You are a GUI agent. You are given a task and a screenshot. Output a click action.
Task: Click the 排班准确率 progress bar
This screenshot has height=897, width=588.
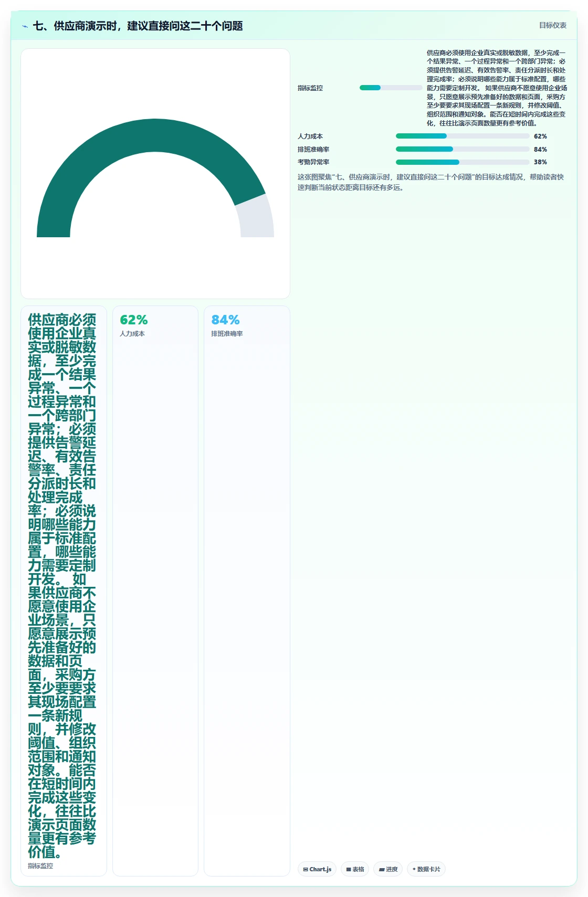(463, 149)
